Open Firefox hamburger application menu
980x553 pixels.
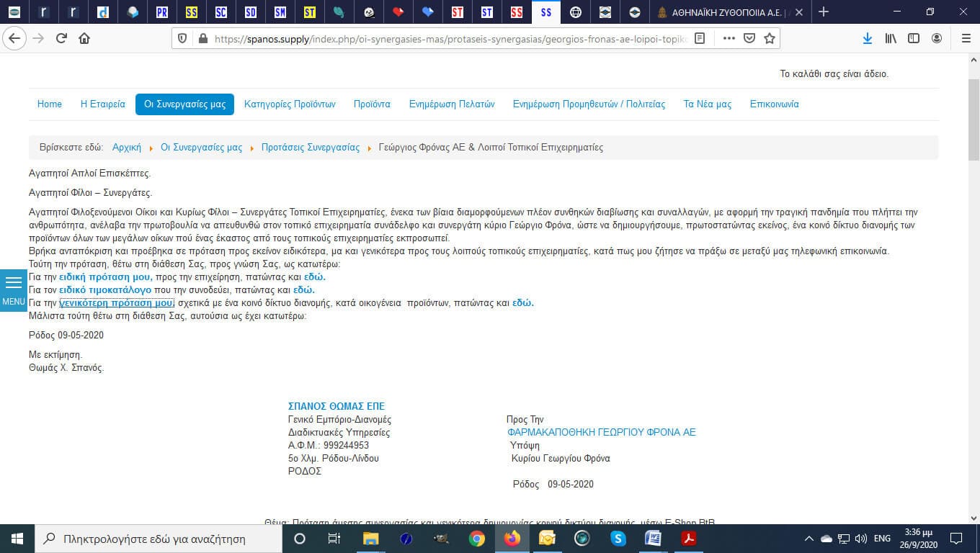click(966, 38)
